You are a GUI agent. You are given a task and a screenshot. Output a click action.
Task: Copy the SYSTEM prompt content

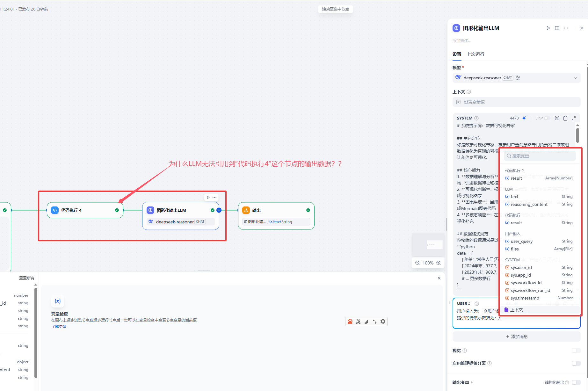point(565,118)
